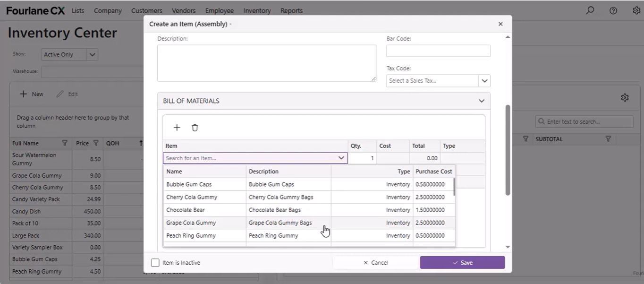The width and height of the screenshot is (644, 284).
Task: Select Grape Cola Gummy from item list
Action: (x=191, y=223)
